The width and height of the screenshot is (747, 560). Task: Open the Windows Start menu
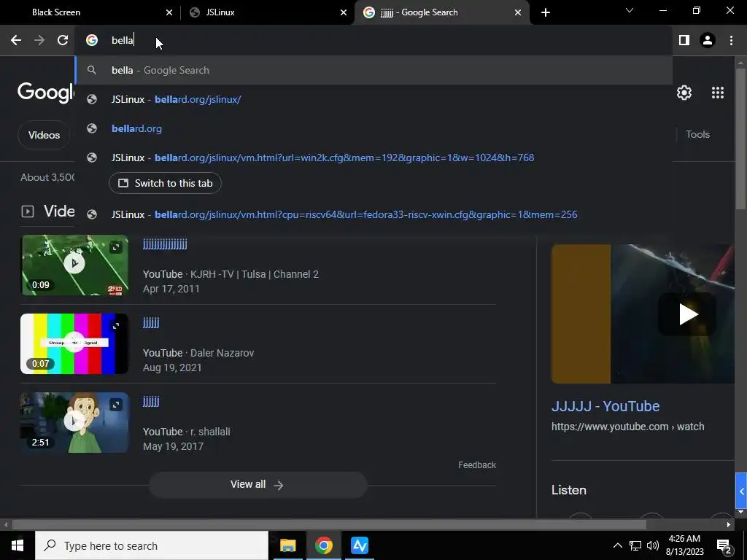tap(18, 545)
